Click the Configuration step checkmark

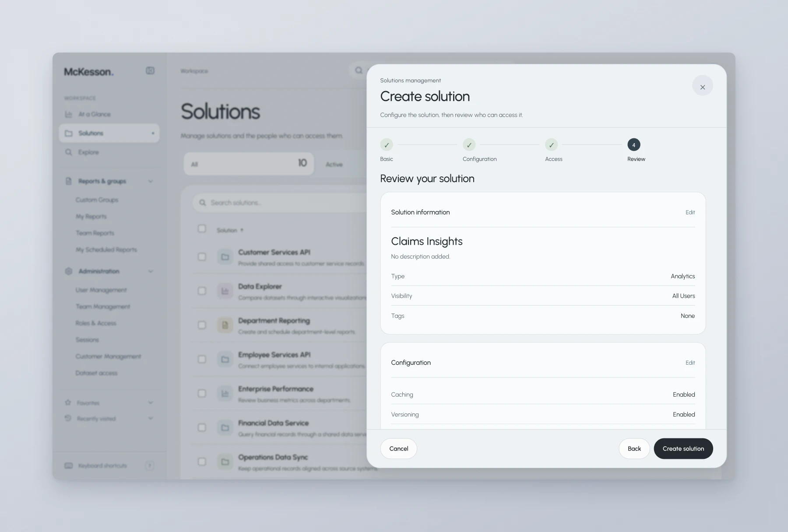tap(469, 145)
